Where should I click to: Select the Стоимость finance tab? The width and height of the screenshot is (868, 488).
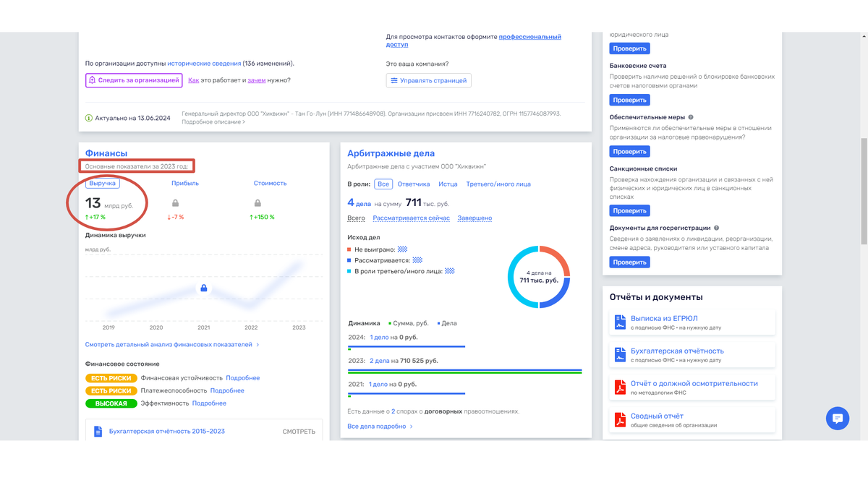pos(270,184)
